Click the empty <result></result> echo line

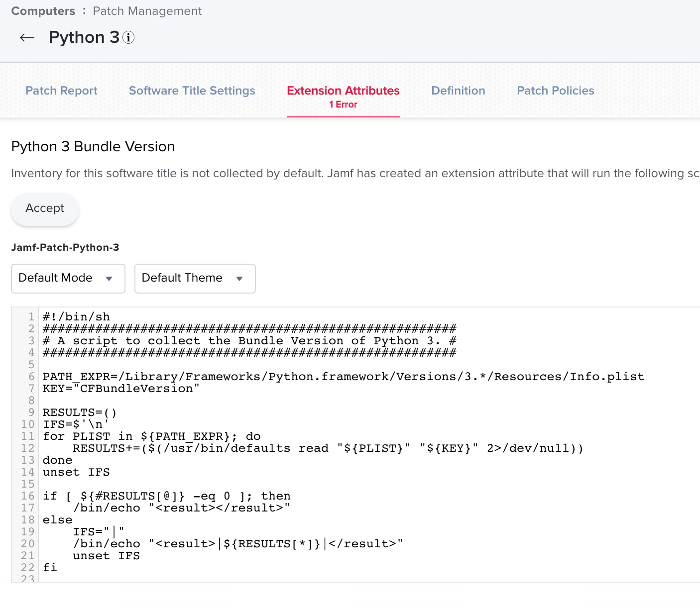click(182, 508)
